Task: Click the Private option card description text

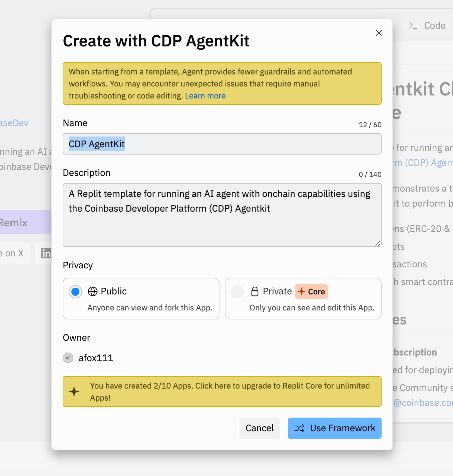Action: tap(312, 308)
